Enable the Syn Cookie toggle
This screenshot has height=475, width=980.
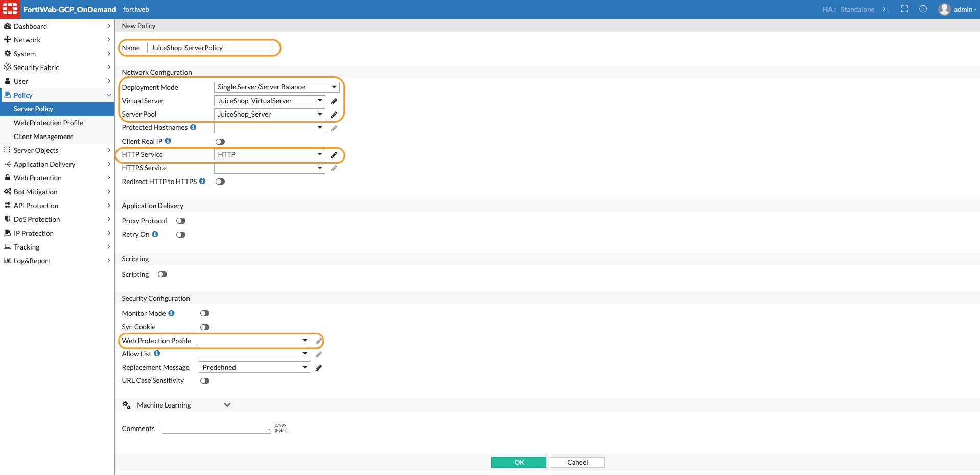[x=205, y=327]
